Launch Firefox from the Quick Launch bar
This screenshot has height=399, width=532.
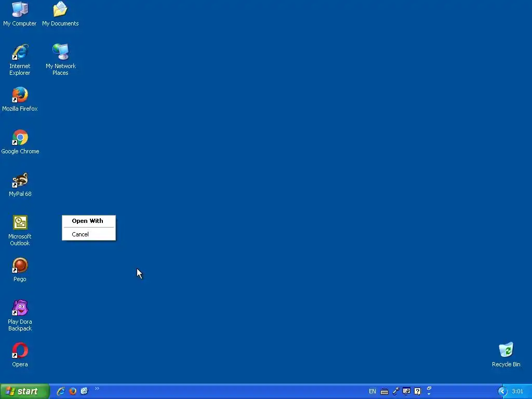click(x=73, y=391)
